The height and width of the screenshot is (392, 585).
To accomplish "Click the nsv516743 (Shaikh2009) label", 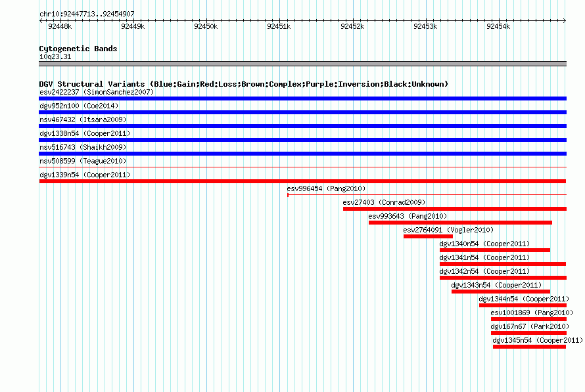I will pos(83,147).
